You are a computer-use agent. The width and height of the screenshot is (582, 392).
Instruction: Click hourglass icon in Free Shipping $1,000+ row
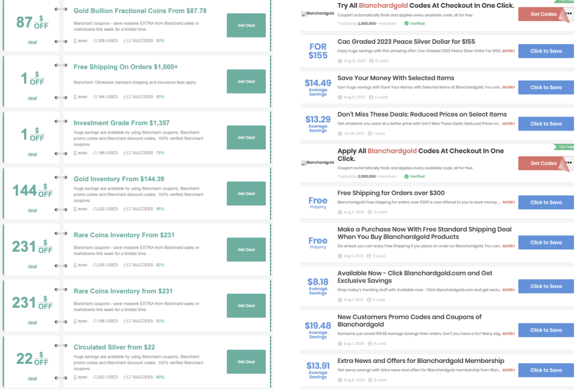(x=75, y=97)
